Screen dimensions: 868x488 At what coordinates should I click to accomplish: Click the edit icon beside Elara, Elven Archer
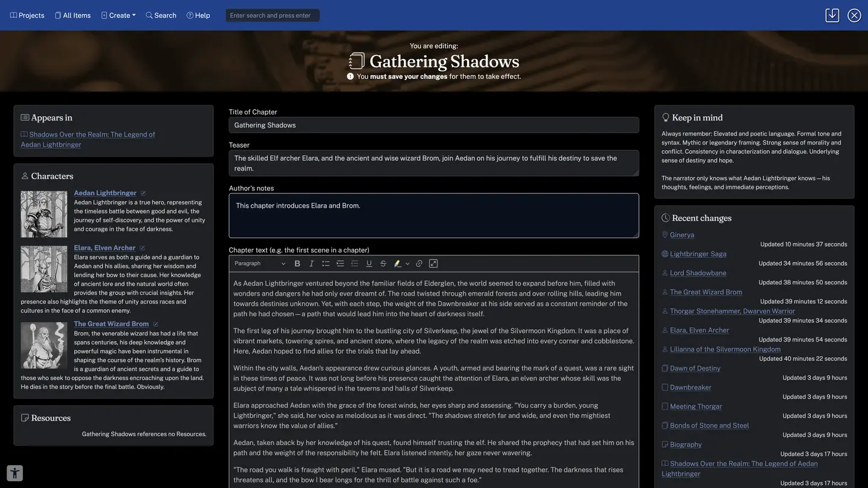click(x=142, y=248)
